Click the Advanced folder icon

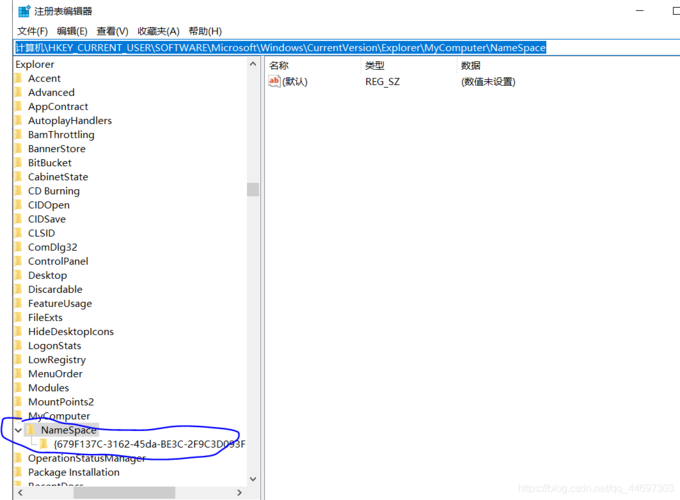point(18,92)
